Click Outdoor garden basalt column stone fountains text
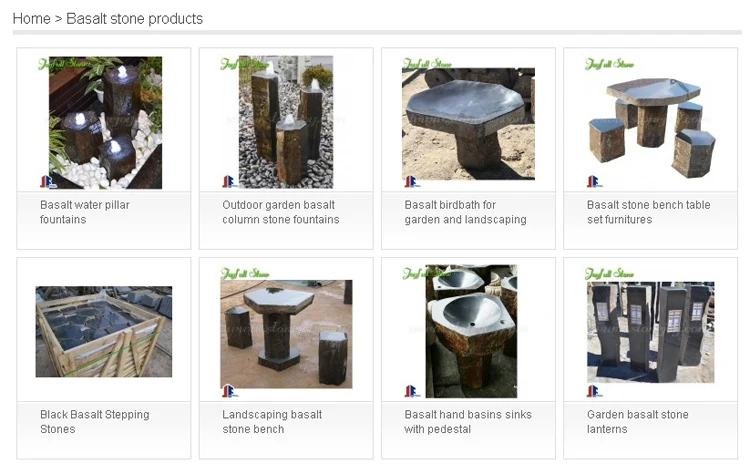This screenshot has width=750, height=464. pos(280,212)
